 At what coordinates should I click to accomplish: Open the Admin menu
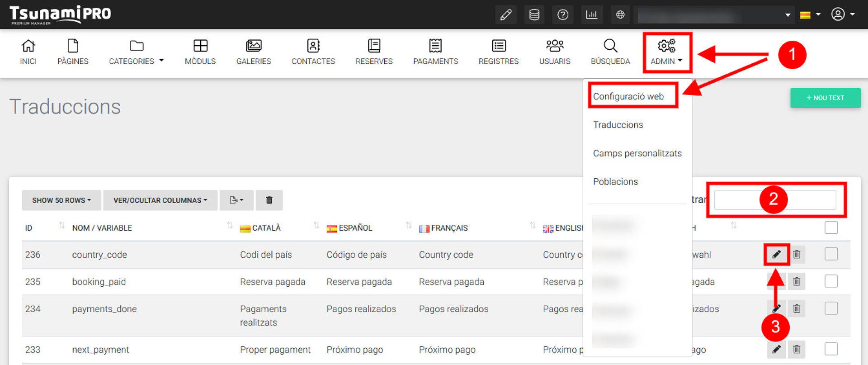tap(666, 52)
